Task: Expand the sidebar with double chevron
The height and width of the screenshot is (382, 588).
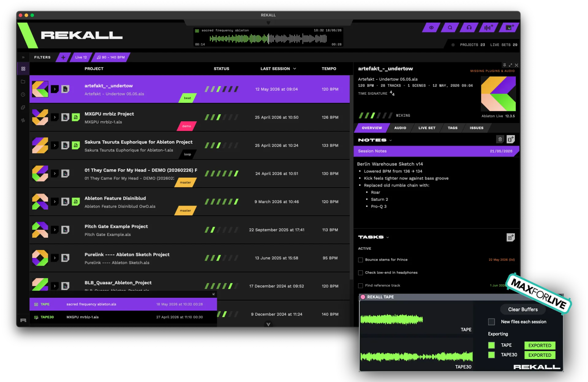Action: (23, 57)
